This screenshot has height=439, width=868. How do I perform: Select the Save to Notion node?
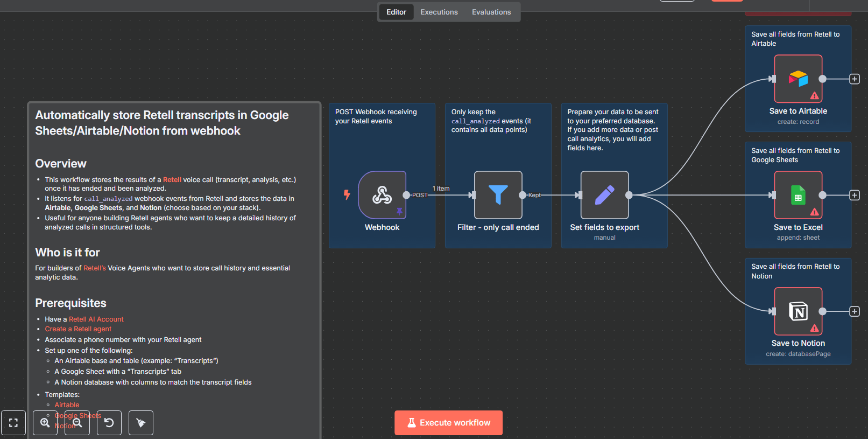point(798,311)
